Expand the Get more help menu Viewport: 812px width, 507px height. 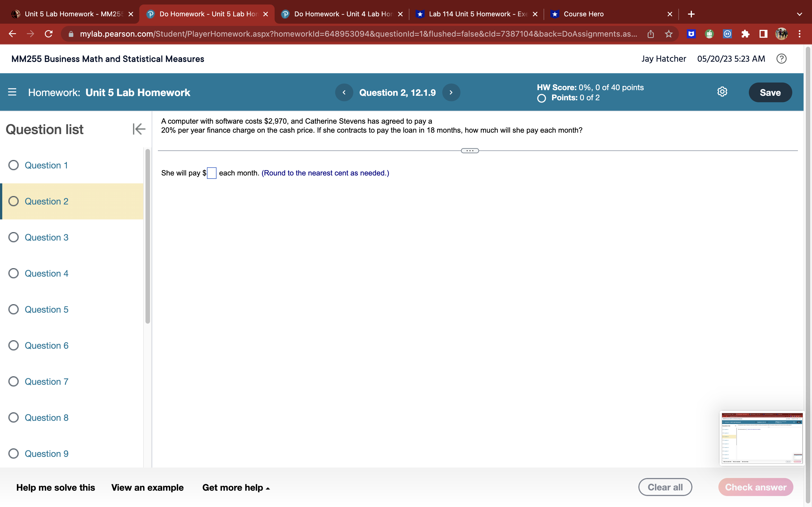(236, 488)
